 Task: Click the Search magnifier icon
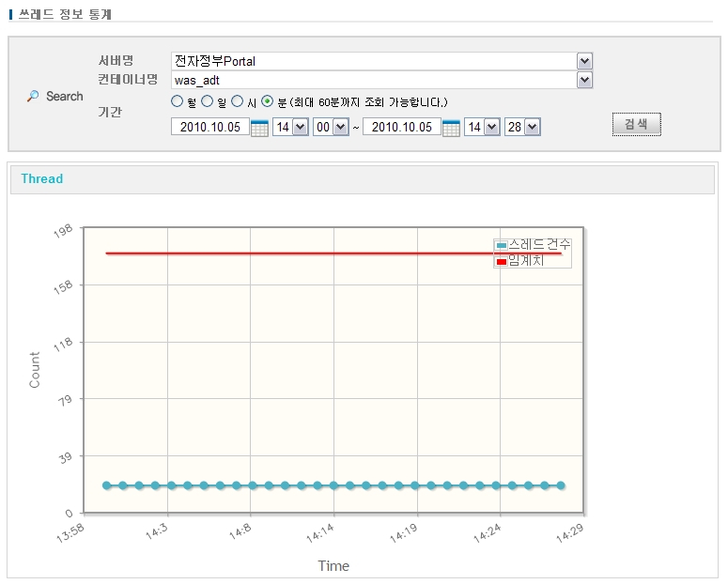click(33, 97)
